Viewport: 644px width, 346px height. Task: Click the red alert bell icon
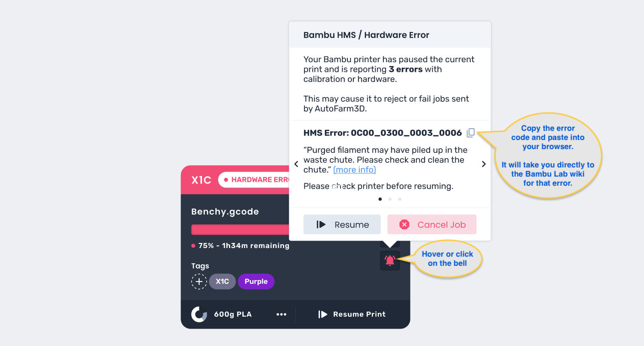click(x=390, y=260)
